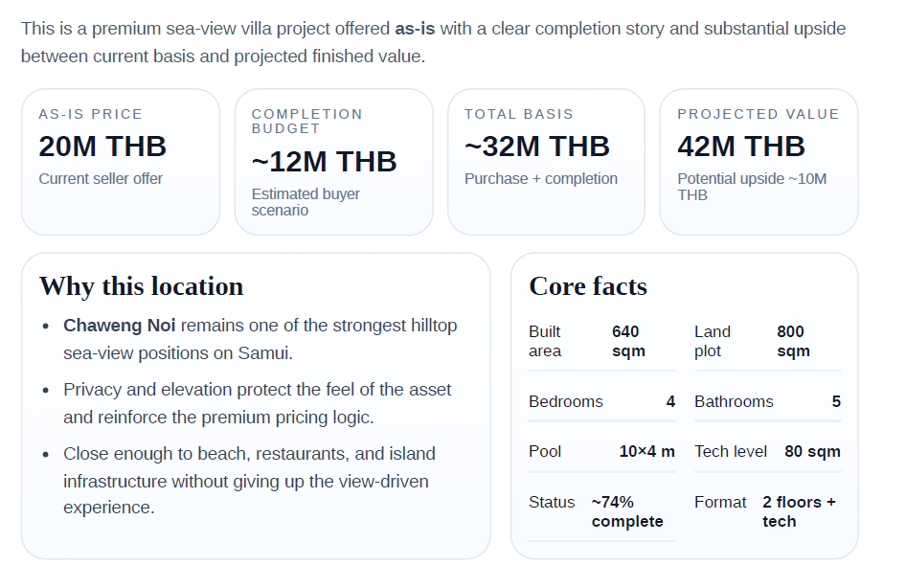Click the Built area 640 sqm row
The image size is (906, 588).
(601, 342)
